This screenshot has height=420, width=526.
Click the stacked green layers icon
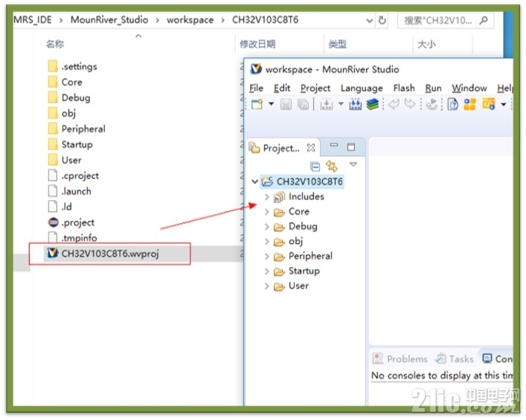click(372, 105)
